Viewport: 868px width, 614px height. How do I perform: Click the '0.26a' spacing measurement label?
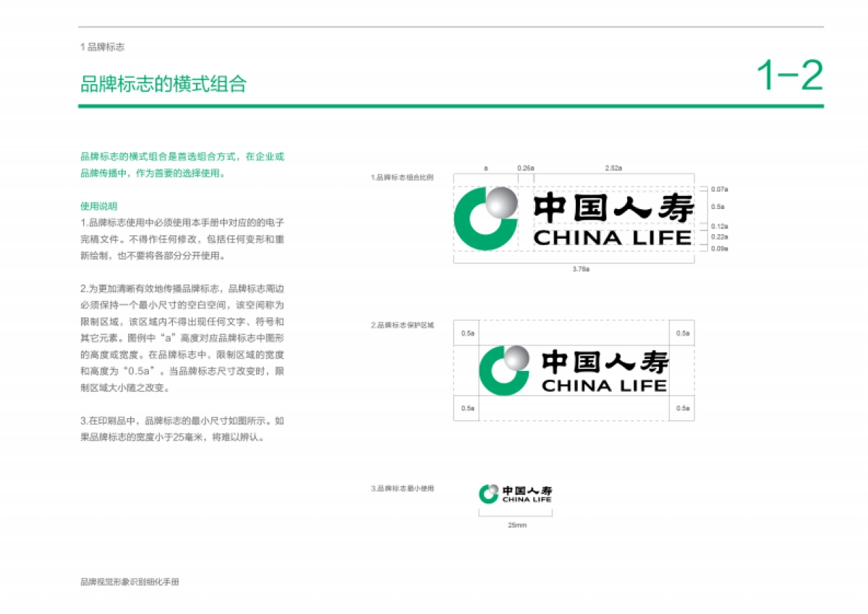(526, 169)
